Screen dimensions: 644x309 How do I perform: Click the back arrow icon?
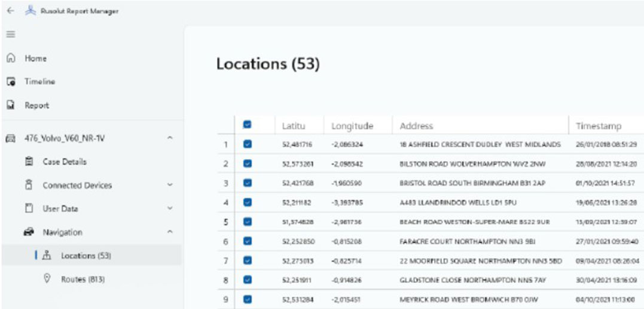click(x=10, y=11)
